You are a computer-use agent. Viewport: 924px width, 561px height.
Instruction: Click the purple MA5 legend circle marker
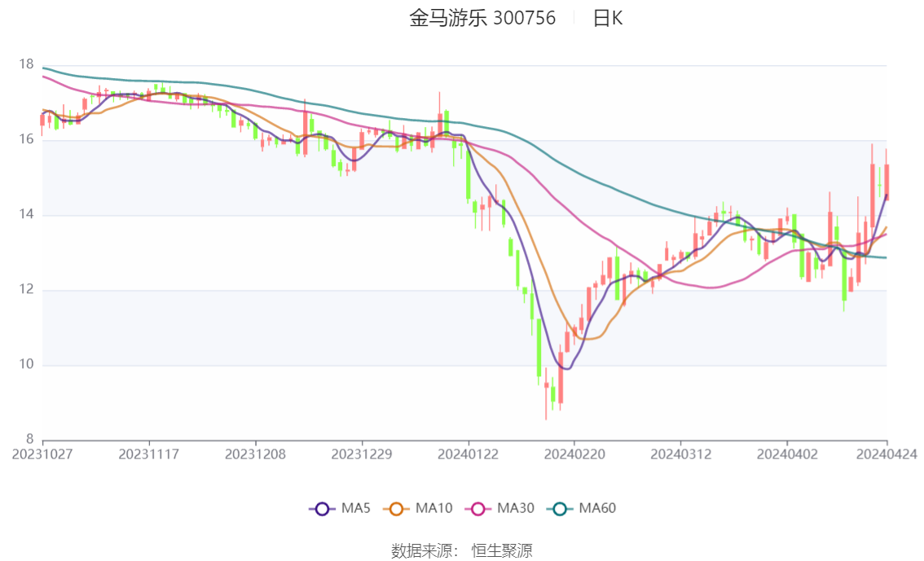322,509
